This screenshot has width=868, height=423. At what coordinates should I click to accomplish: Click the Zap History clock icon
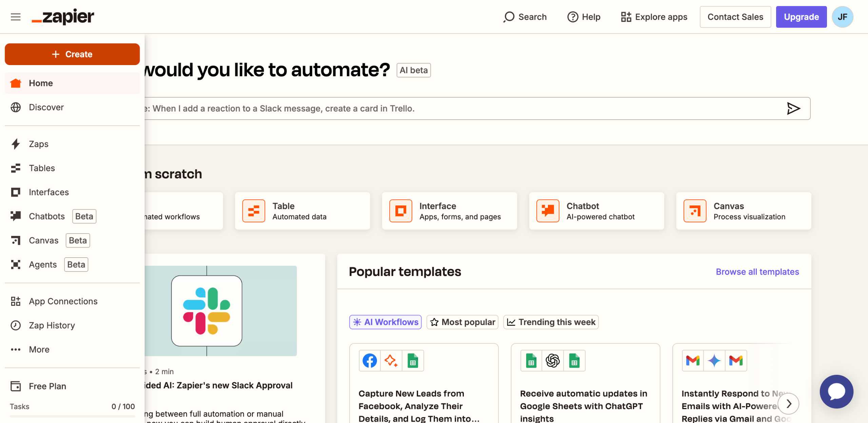16,325
